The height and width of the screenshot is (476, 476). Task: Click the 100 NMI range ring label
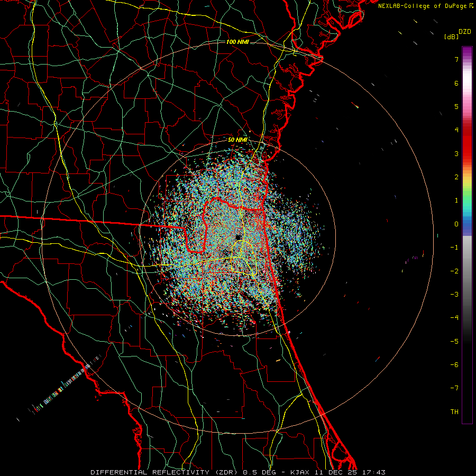237,42
